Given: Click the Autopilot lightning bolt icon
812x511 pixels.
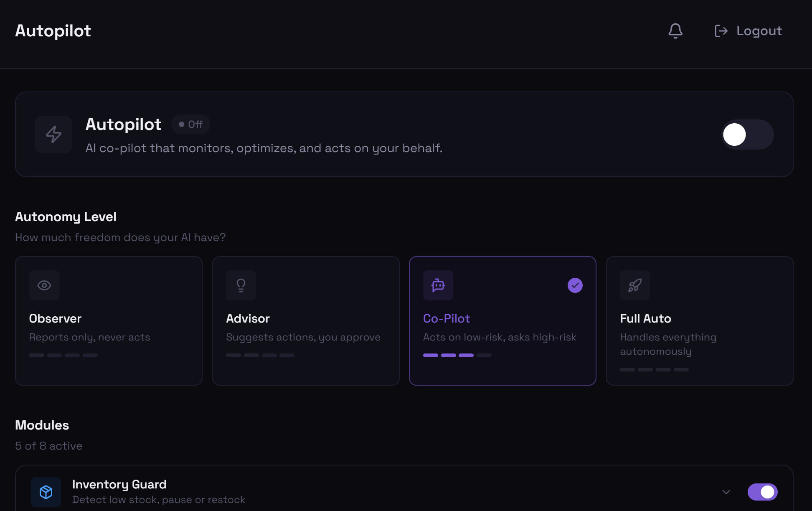Looking at the screenshot, I should (53, 135).
